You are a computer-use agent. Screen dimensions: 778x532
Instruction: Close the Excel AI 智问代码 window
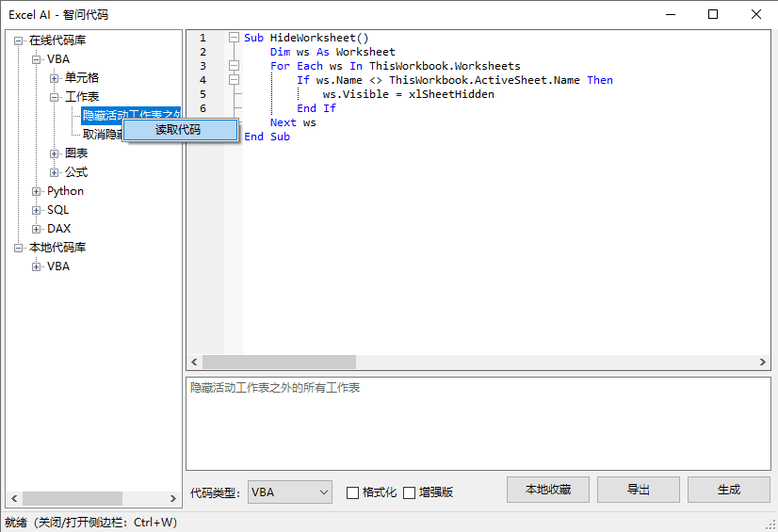756,14
